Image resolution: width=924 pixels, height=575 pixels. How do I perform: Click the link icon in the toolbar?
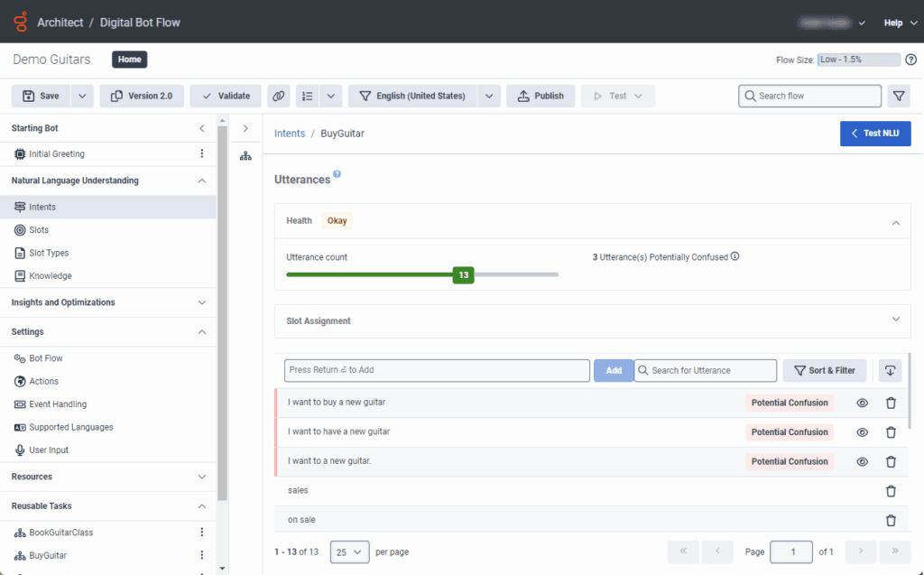click(279, 96)
